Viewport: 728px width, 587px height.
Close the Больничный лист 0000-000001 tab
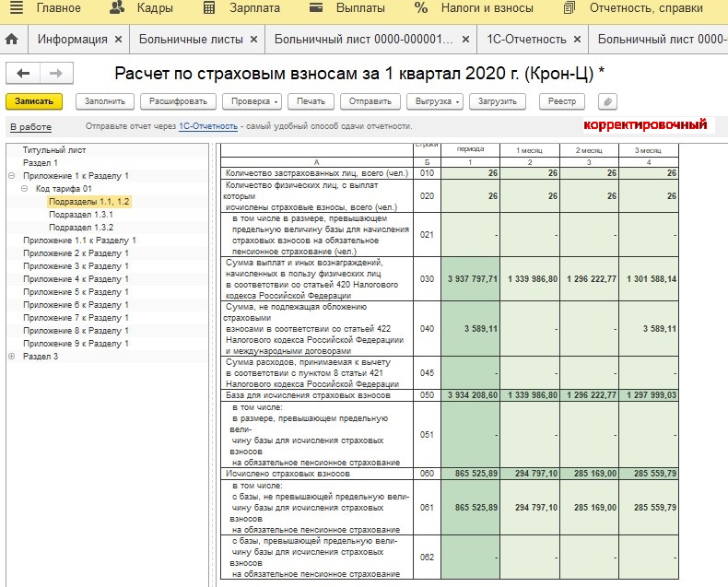tap(465, 40)
